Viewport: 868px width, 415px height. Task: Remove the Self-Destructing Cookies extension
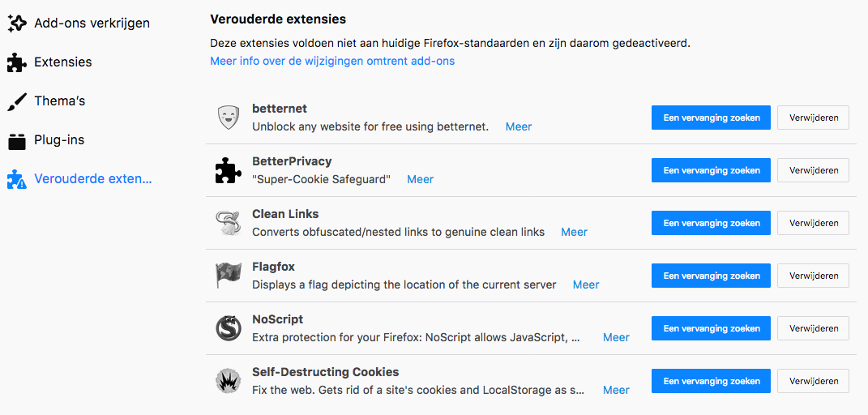(813, 381)
